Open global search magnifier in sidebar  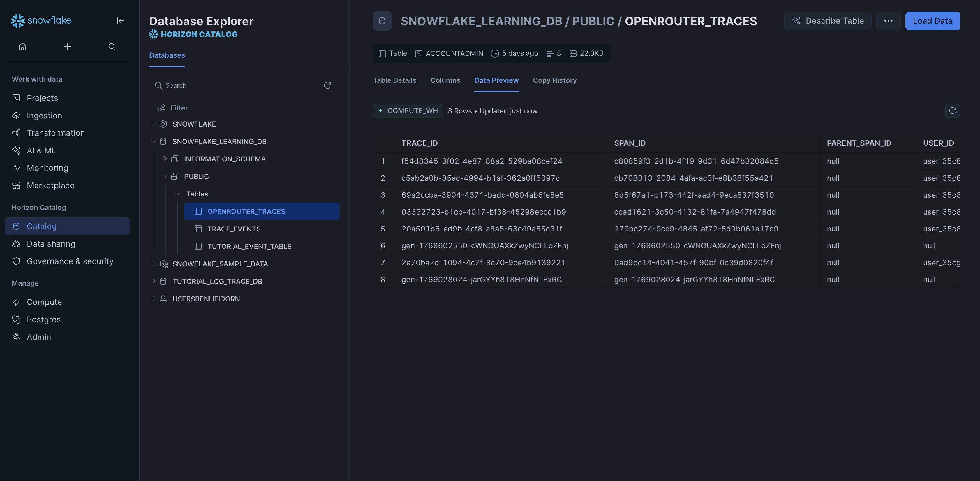click(112, 46)
